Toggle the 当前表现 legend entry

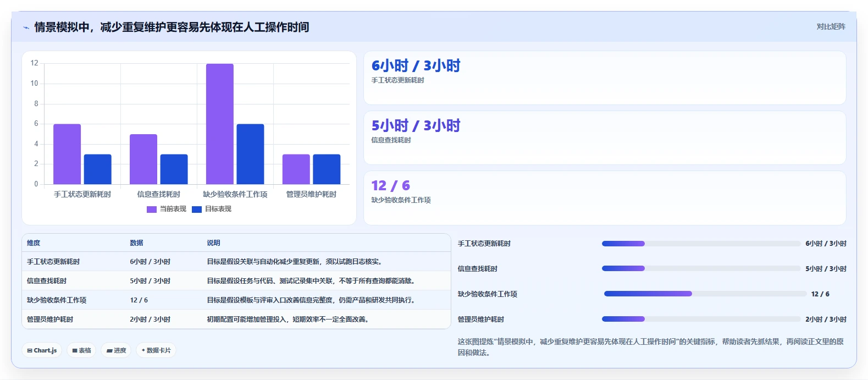(x=167, y=209)
